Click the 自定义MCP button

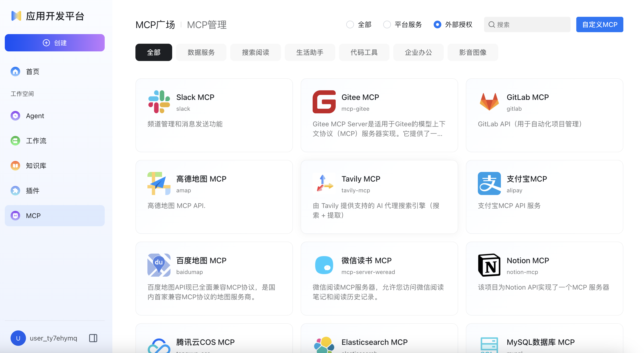600,24
